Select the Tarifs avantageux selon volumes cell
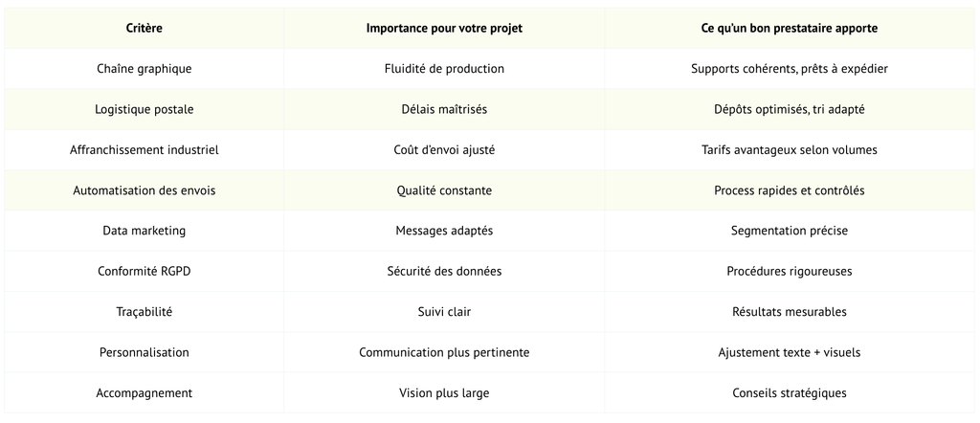 [790, 150]
